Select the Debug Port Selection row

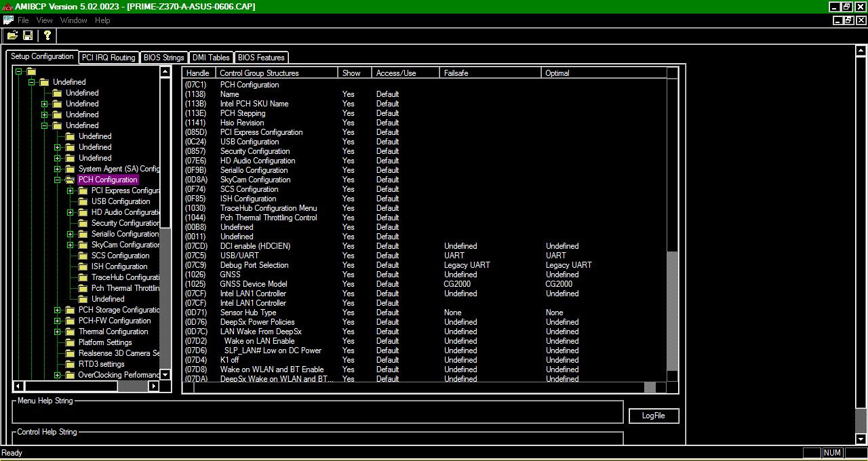tap(425, 265)
